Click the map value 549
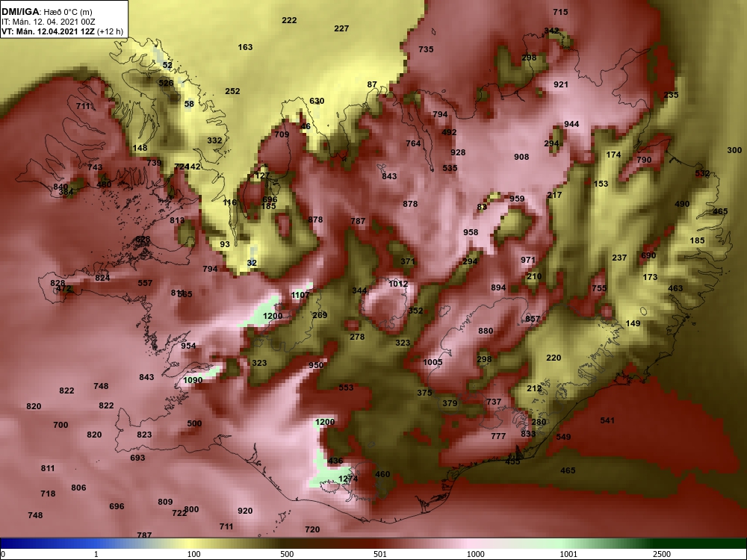This screenshot has width=747, height=560. pyautogui.click(x=563, y=437)
